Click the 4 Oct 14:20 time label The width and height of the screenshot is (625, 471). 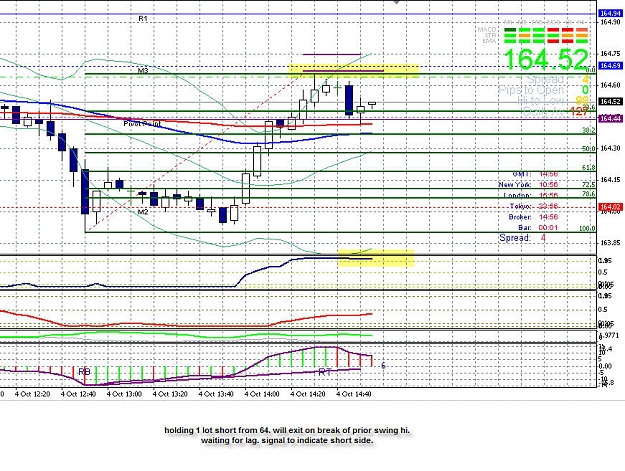pyautogui.click(x=308, y=394)
